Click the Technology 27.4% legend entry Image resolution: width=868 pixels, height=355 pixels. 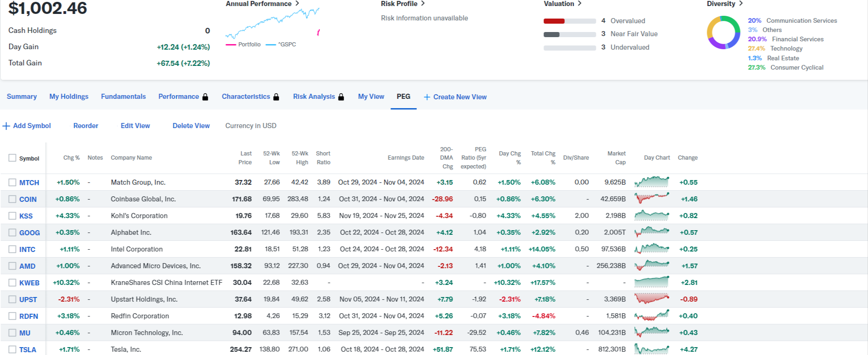(775, 48)
